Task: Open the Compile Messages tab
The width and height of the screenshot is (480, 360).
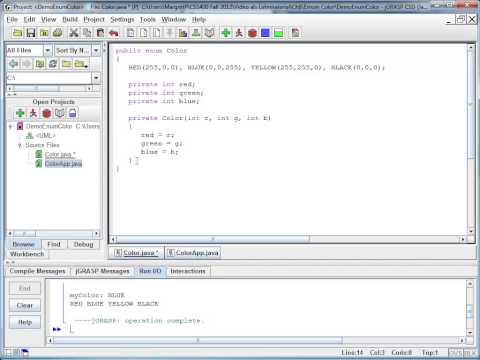Action: [x=37, y=271]
